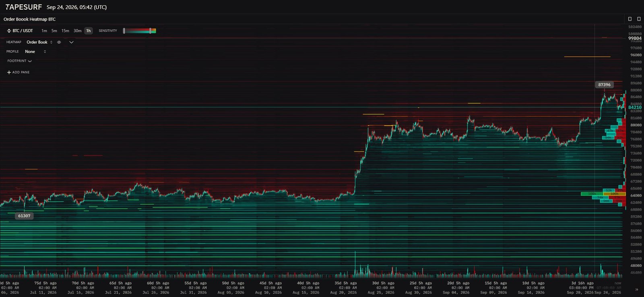Image resolution: width=644 pixels, height=297 pixels.
Task: Show the Footprint with the closed-eye toggle
Action: [x=30, y=61]
